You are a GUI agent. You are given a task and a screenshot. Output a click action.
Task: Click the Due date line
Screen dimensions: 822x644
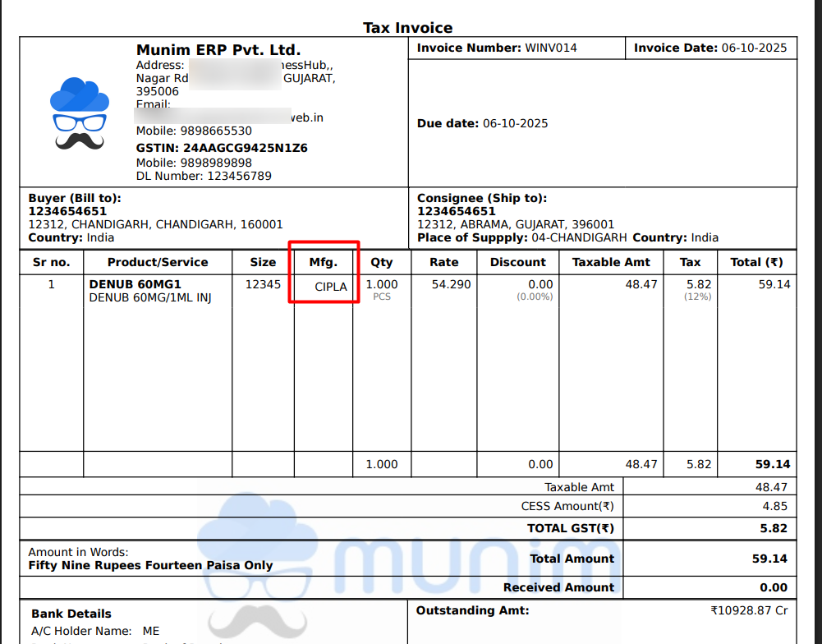[x=482, y=123]
